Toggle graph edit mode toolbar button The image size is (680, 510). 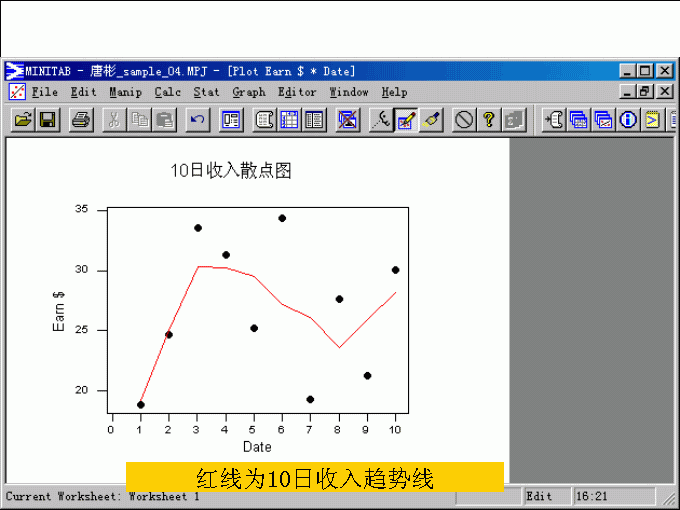click(x=406, y=120)
